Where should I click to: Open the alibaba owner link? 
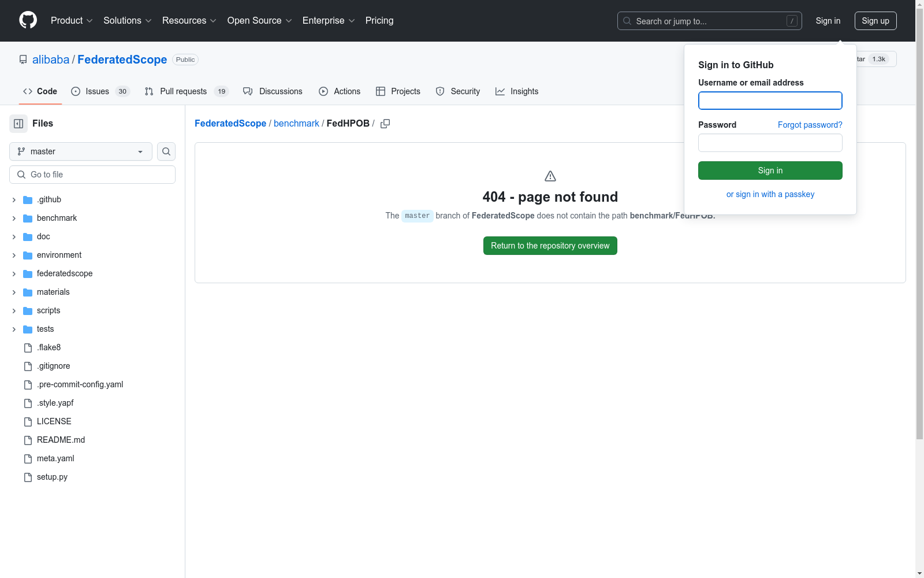tap(51, 60)
